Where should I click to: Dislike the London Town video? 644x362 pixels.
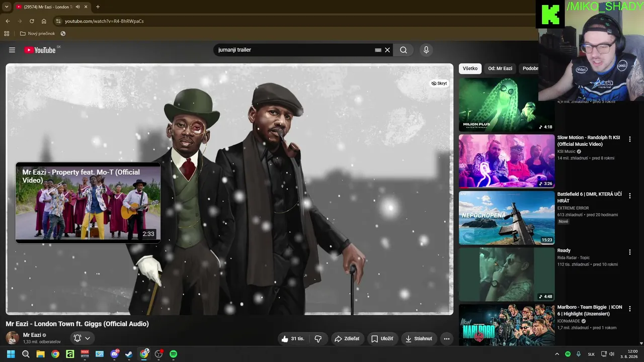coord(318,339)
